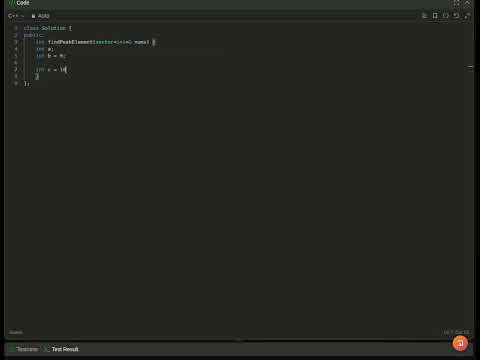The height and width of the screenshot is (360, 480).
Task: Click the 'class Solution {' line
Action: pos(48,28)
